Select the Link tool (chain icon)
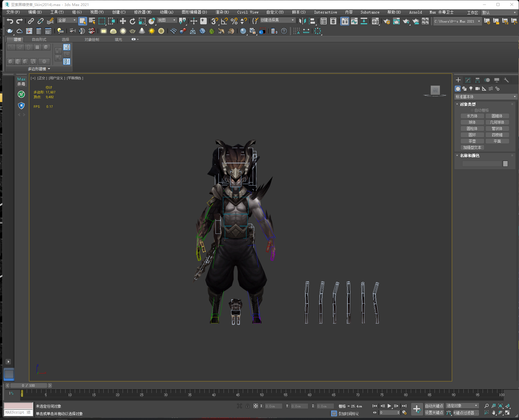Viewport: 519px width, 420px height. pos(31,21)
